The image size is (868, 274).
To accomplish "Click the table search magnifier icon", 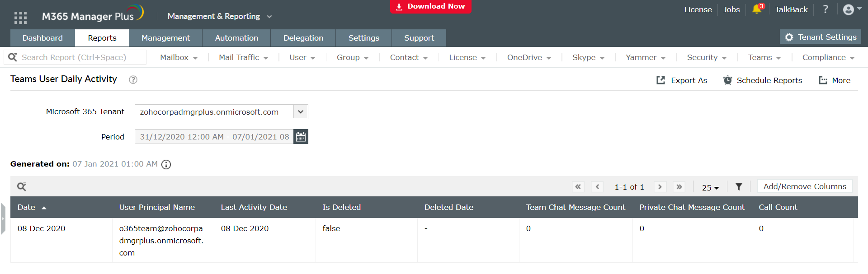I will click(x=21, y=186).
